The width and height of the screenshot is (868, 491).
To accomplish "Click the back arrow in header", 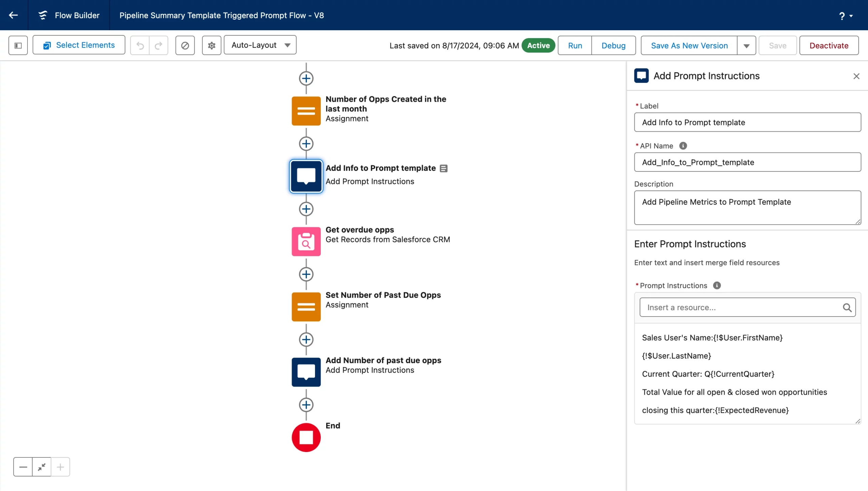I will [14, 15].
